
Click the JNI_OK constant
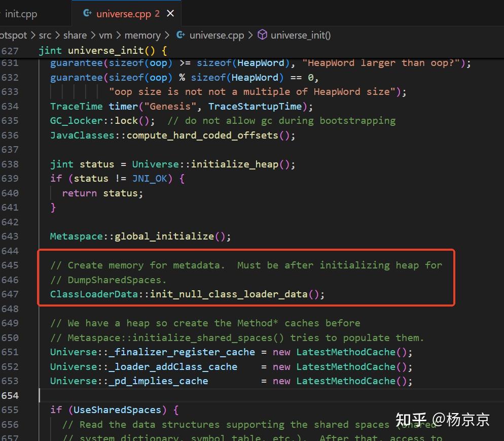[150, 179]
